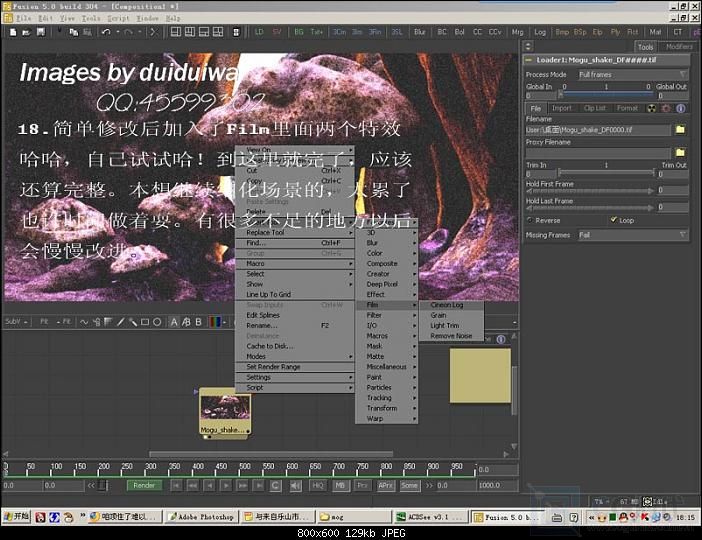This screenshot has width=702, height=540.
Task: Open the red gear tab in Loader controls
Action: pyautogui.click(x=666, y=108)
